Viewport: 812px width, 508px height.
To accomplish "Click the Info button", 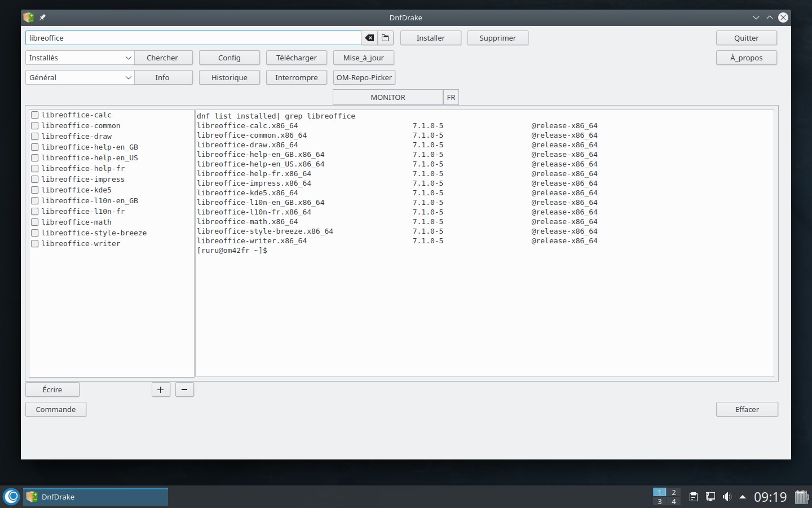I will click(x=162, y=77).
